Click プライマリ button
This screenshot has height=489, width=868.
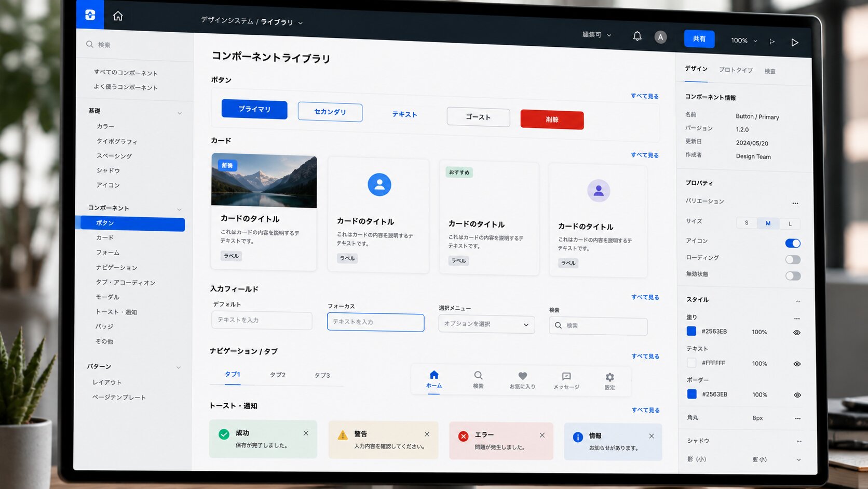[254, 109]
